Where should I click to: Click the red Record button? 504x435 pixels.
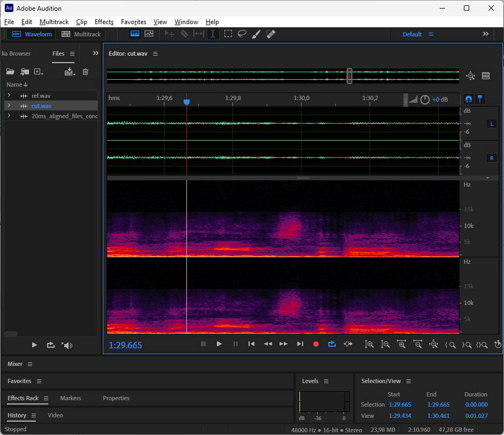click(x=316, y=344)
